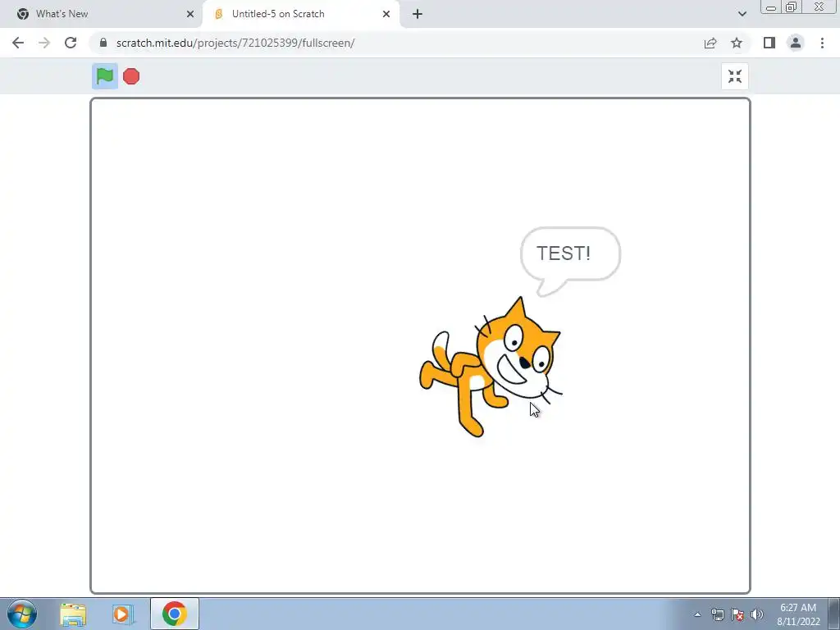Go back to the previous page

(18, 43)
